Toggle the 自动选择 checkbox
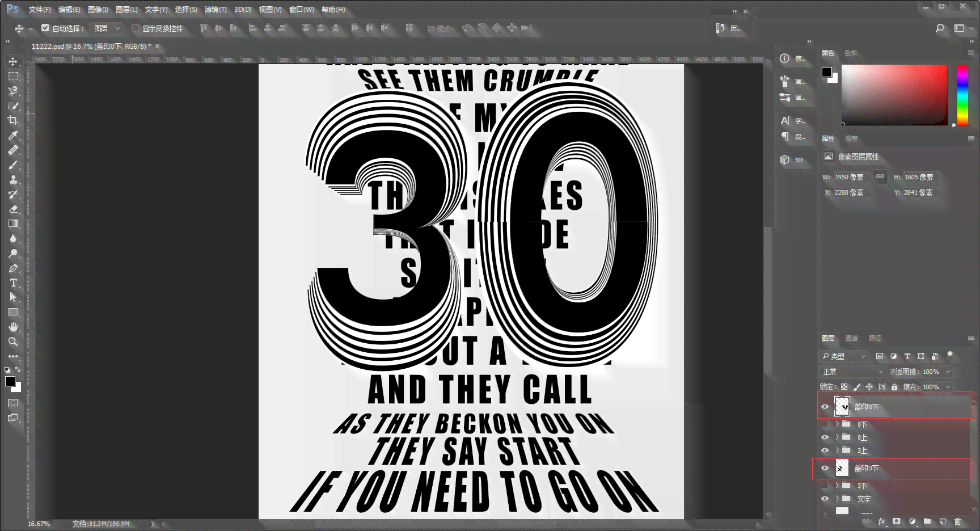 45,28
